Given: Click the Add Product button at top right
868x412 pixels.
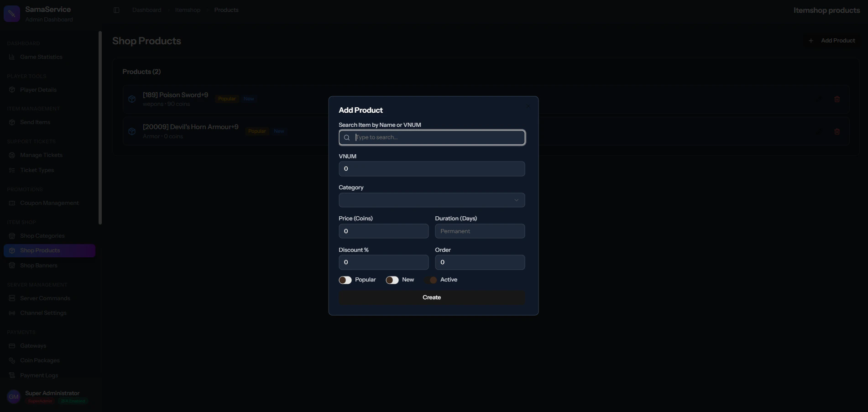Looking at the screenshot, I should tap(831, 41).
